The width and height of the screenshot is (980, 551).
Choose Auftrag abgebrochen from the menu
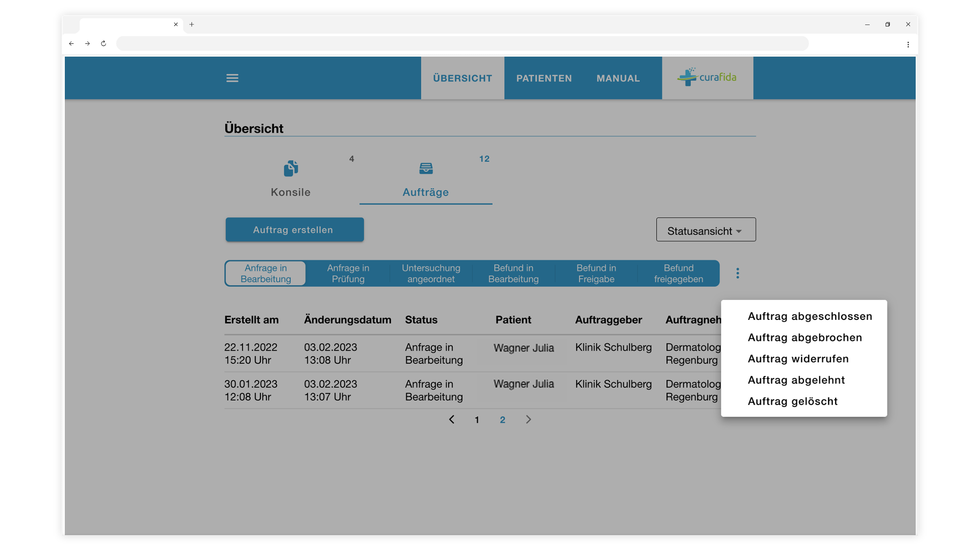coord(805,338)
